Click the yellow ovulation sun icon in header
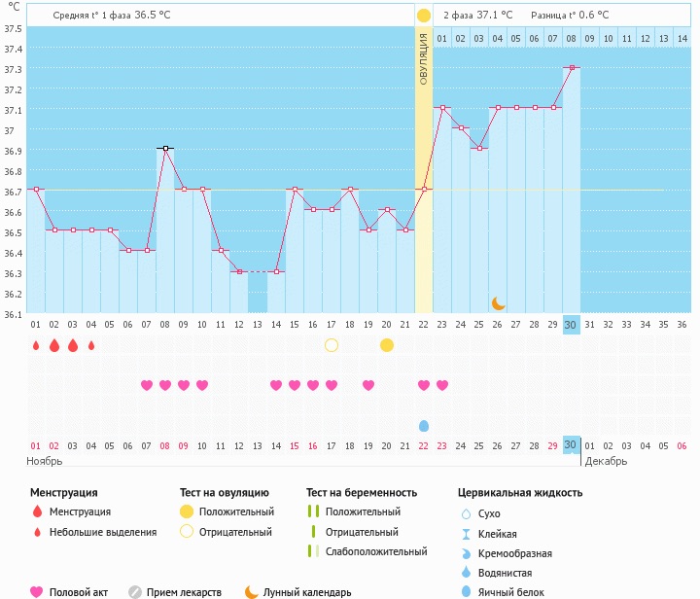 424,16
